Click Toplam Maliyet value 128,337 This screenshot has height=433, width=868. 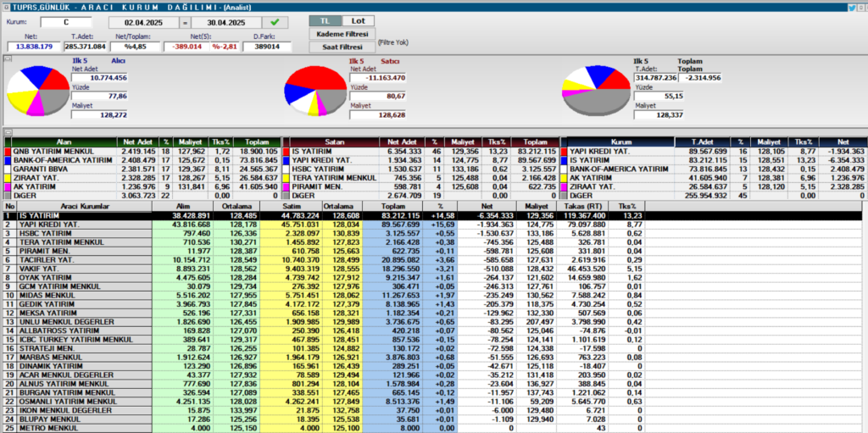(x=659, y=115)
